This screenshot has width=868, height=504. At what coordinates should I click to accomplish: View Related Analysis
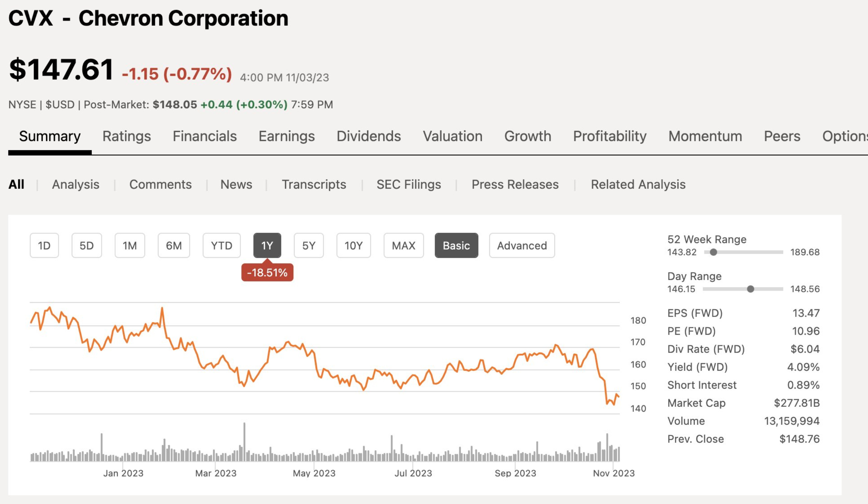tap(638, 184)
